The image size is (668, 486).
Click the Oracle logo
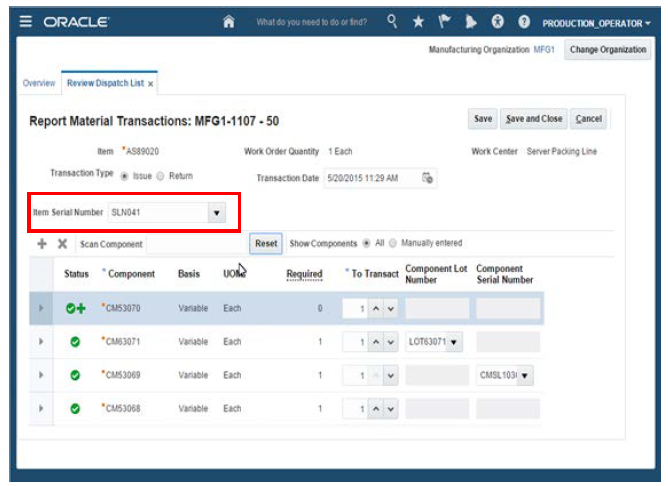coord(76,22)
